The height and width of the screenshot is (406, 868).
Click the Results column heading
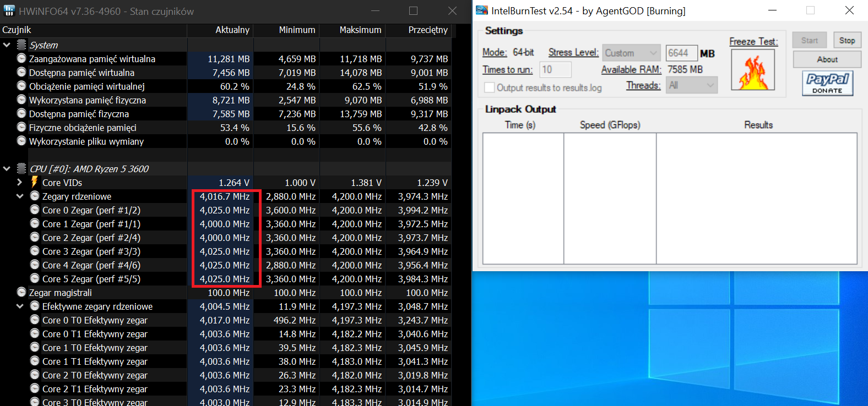click(x=758, y=125)
